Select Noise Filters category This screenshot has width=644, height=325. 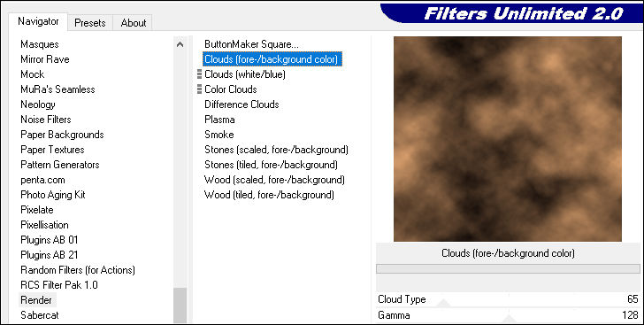tap(46, 120)
